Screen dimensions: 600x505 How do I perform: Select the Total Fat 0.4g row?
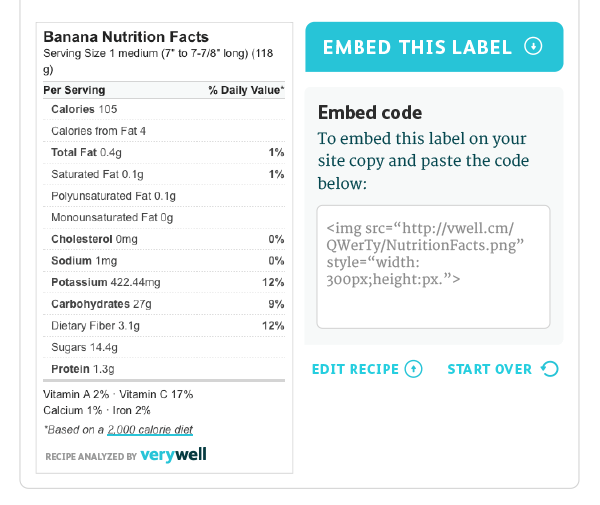(164, 152)
